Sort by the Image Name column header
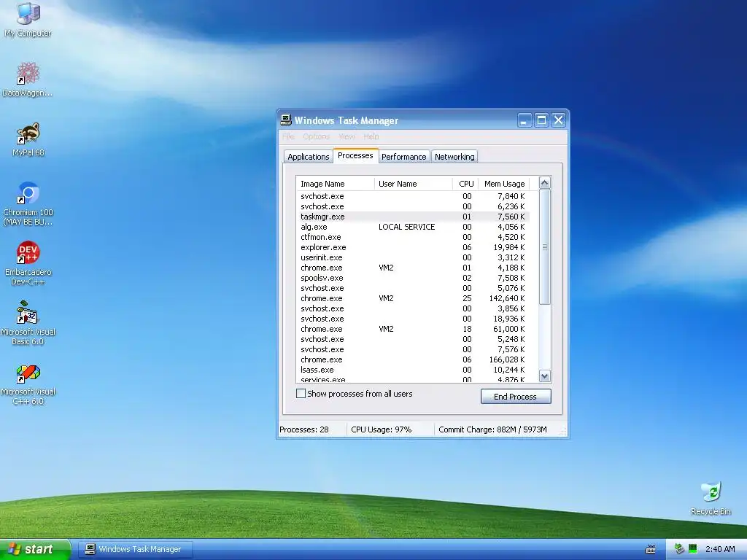Screen dimensions: 747x560 tap(336, 184)
